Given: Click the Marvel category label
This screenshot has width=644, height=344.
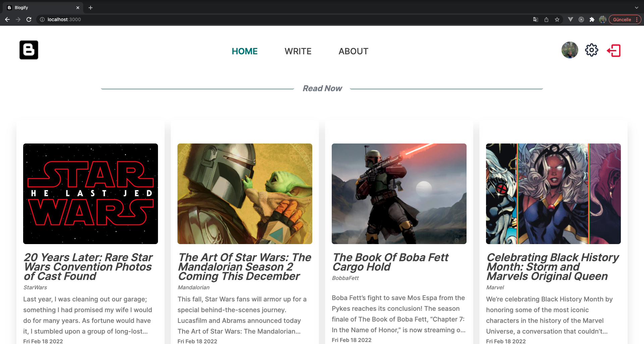Looking at the screenshot, I should 495,287.
